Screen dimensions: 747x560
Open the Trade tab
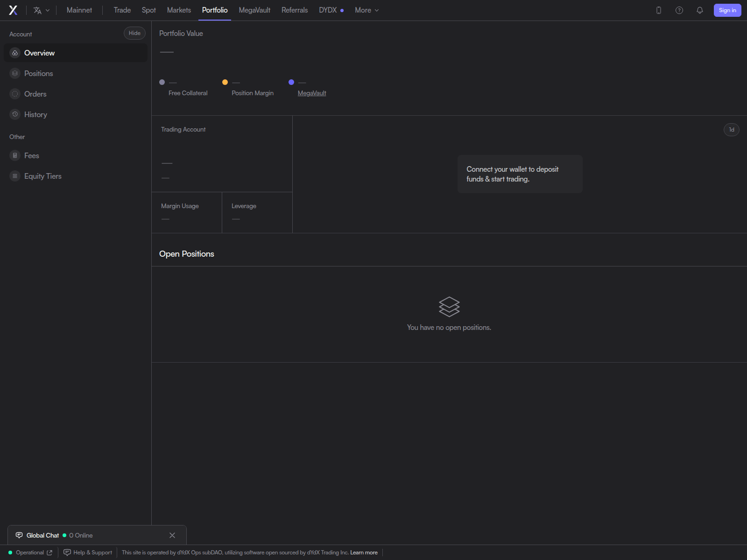point(122,10)
